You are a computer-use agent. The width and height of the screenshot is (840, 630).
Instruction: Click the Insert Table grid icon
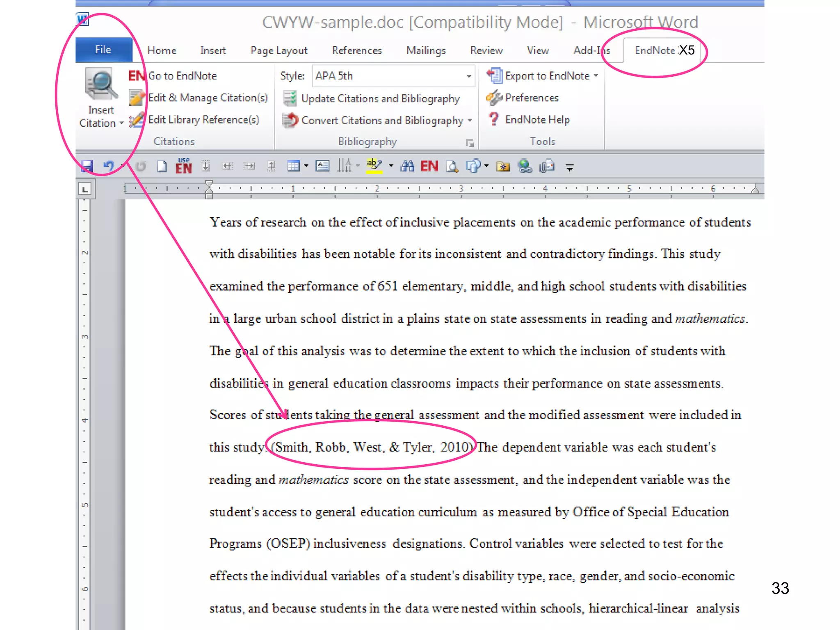pyautogui.click(x=293, y=166)
